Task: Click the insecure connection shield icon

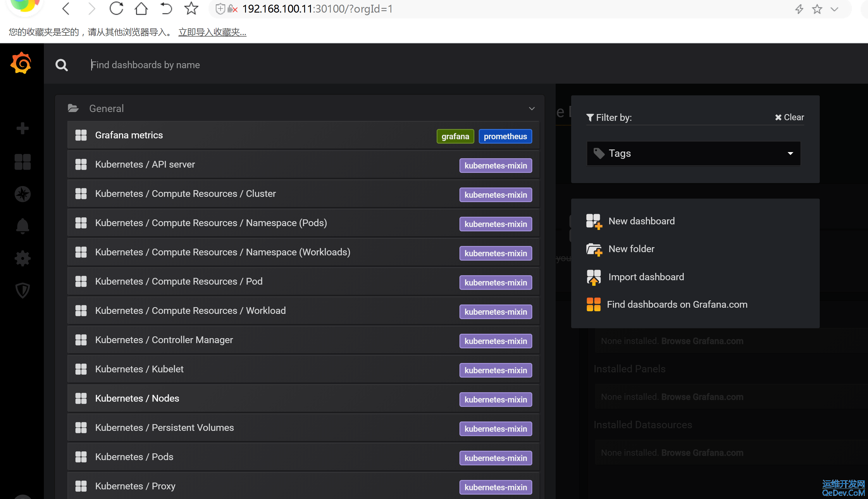Action: (x=220, y=9)
